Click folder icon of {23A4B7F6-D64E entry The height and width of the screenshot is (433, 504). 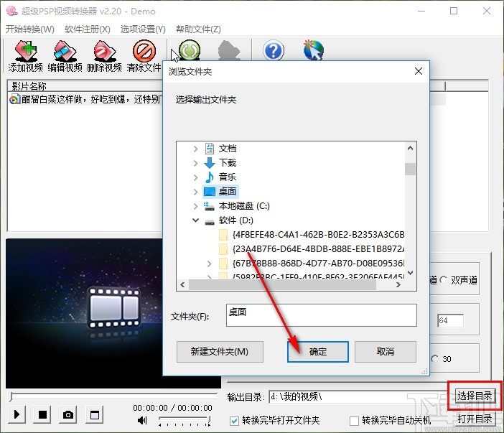pyautogui.click(x=223, y=249)
